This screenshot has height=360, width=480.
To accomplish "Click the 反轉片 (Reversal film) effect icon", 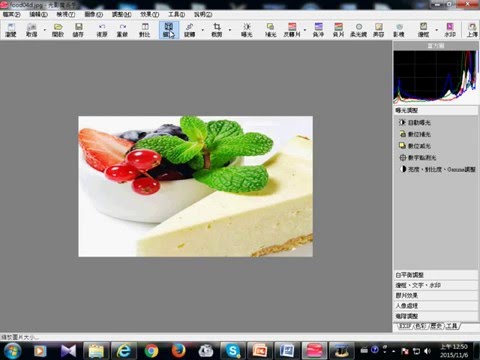I will pos(292,30).
